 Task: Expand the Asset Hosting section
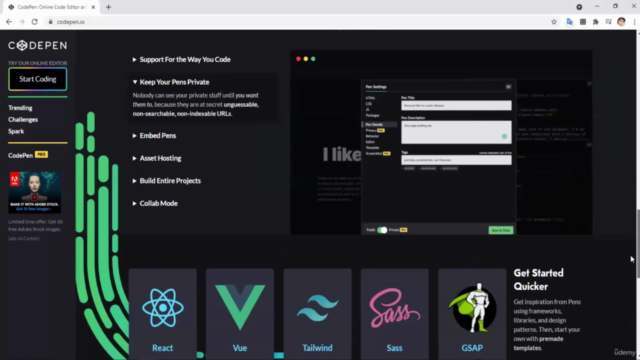157,158
